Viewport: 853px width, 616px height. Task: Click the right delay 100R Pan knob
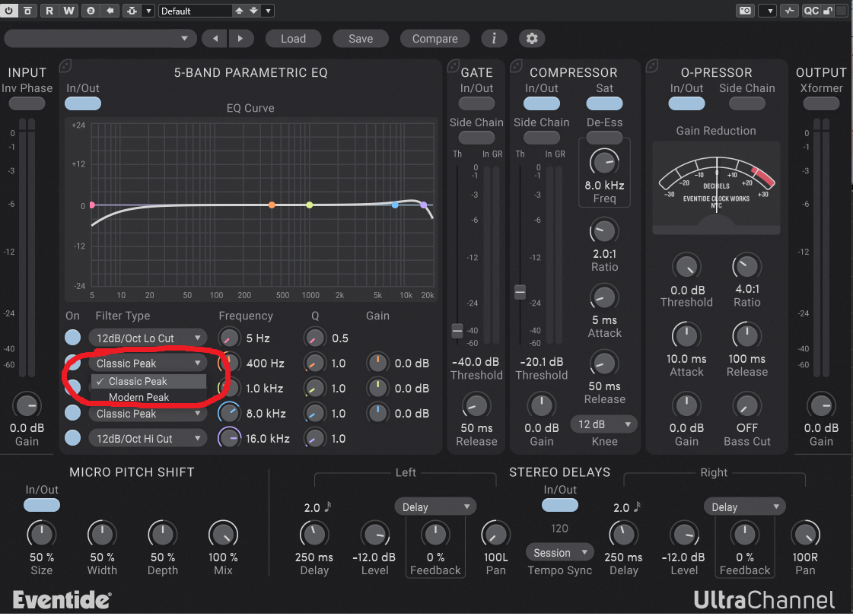(x=805, y=535)
